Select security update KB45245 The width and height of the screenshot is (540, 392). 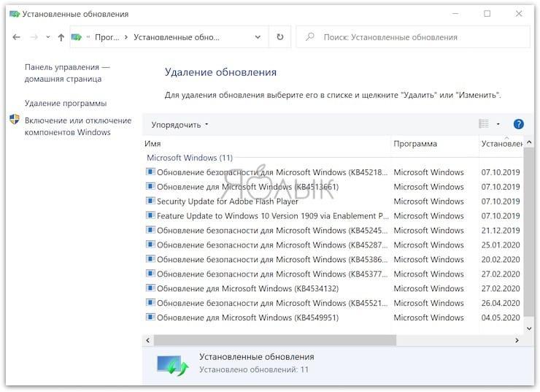[333, 230]
